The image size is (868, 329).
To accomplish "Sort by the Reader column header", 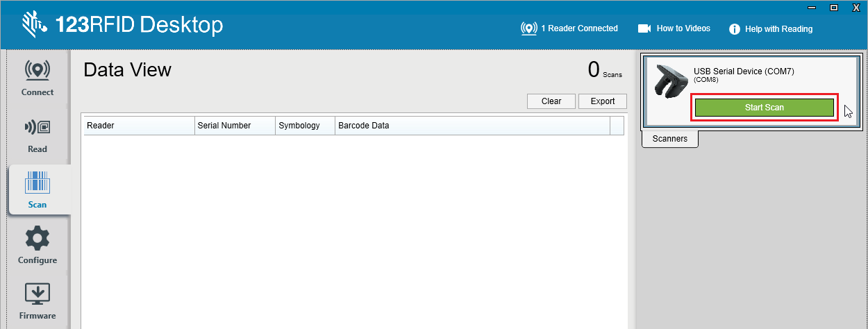I will (x=139, y=126).
